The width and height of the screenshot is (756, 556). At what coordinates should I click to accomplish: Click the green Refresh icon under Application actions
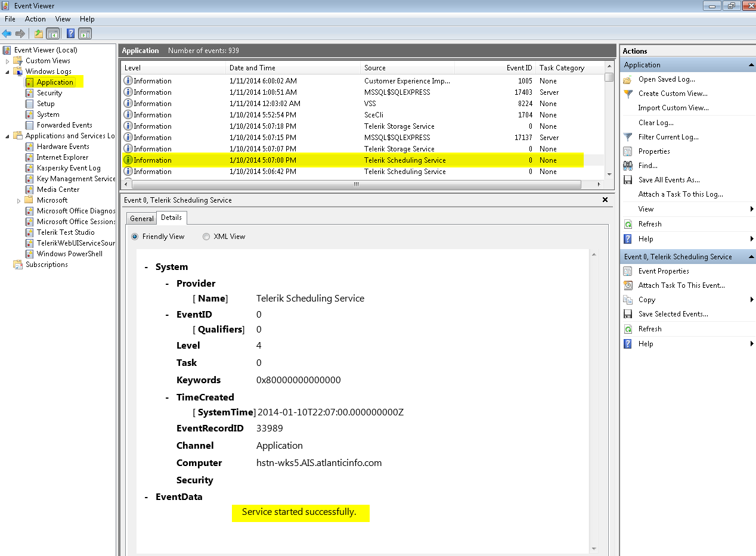click(628, 224)
